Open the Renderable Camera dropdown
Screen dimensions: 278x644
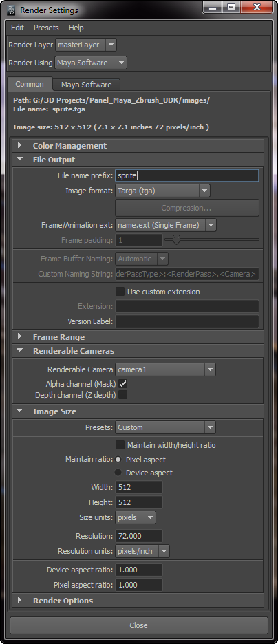pyautogui.click(x=165, y=369)
